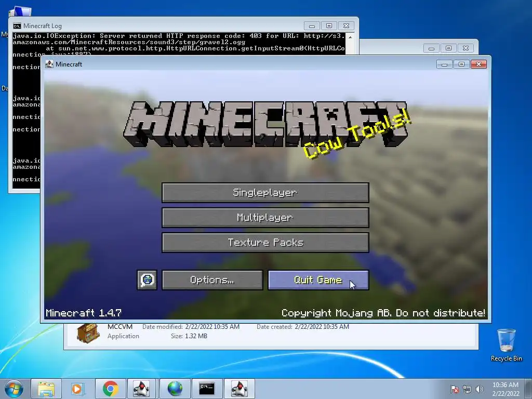Click Quit Game button
The height and width of the screenshot is (399, 532).
tap(318, 280)
